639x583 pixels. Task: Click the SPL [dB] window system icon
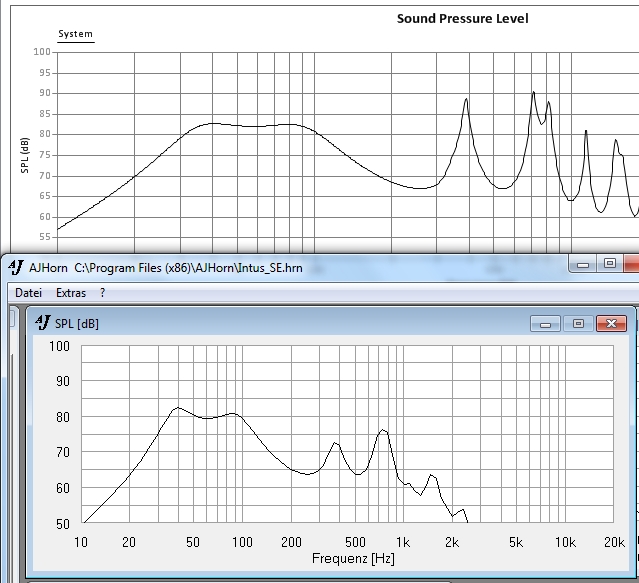point(43,322)
